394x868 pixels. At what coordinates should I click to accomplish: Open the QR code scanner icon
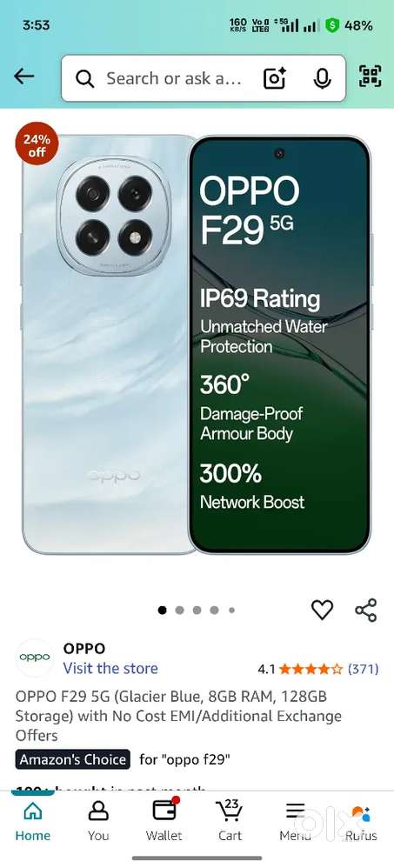[371, 77]
